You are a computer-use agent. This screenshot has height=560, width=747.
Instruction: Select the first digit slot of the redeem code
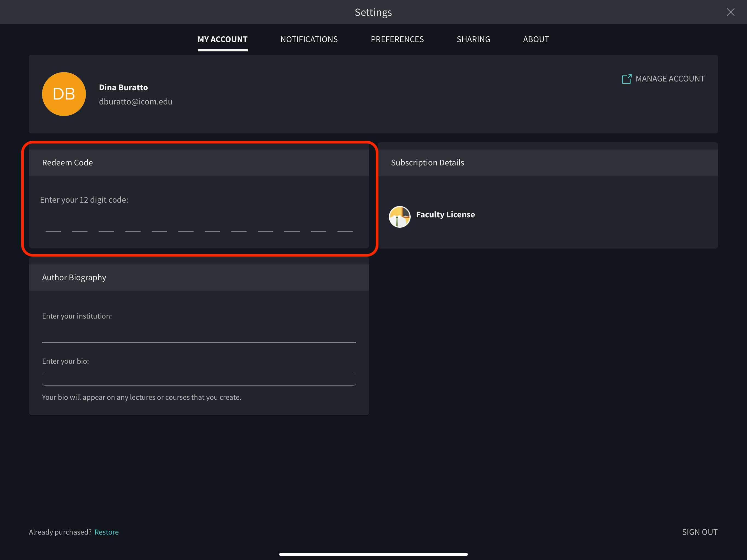[x=53, y=224]
